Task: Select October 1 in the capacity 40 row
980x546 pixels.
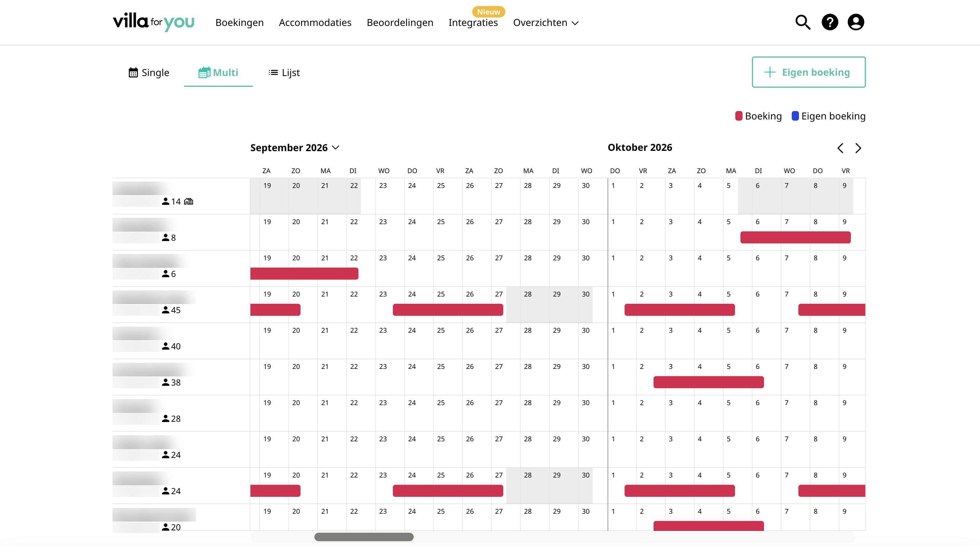Action: pos(622,341)
